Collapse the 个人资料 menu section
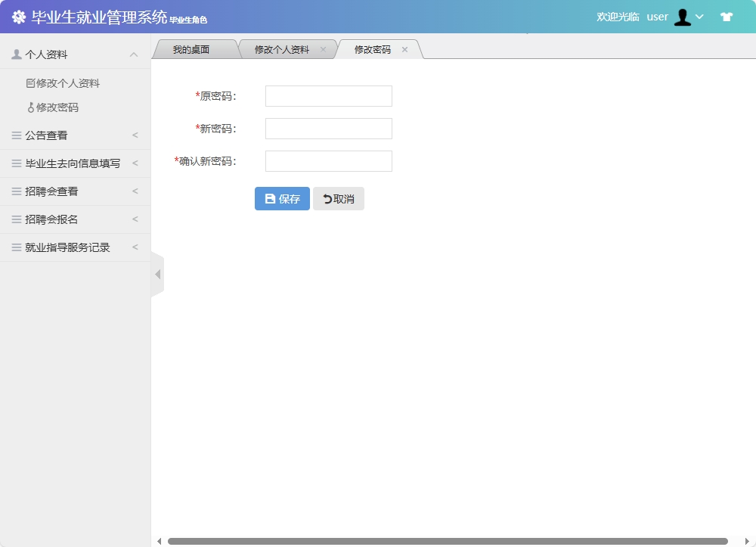Viewport: 756px width, 547px height. (134, 54)
